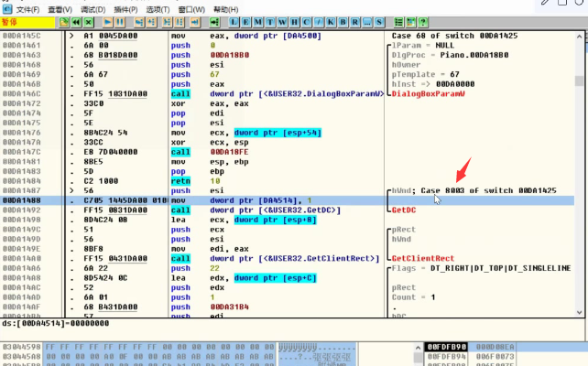588x366 pixels.
Task: Click the 暂停 paused status label
Action: (9, 22)
